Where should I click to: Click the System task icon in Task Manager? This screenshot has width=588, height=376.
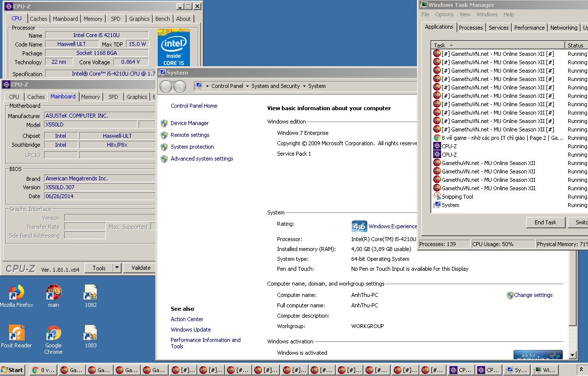pyautogui.click(x=437, y=205)
